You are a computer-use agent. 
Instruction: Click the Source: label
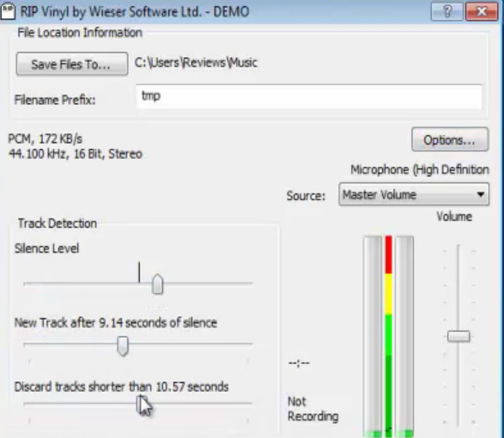(306, 196)
